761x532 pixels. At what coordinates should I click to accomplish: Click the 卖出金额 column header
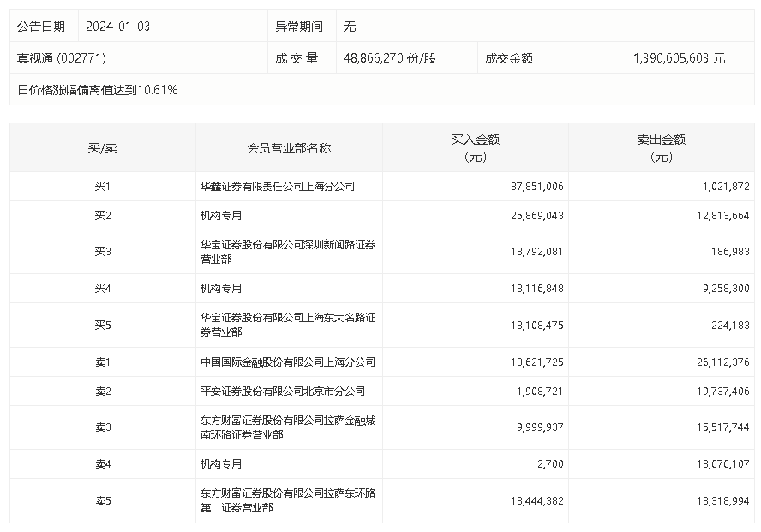[x=661, y=147]
